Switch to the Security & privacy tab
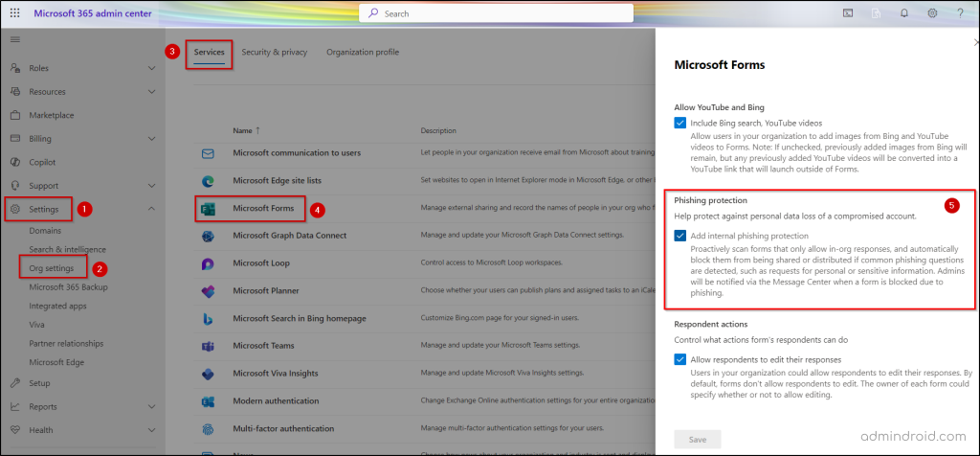 [274, 52]
